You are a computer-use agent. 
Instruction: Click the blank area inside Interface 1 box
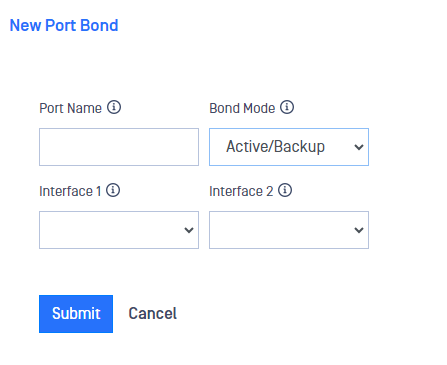coord(112,230)
